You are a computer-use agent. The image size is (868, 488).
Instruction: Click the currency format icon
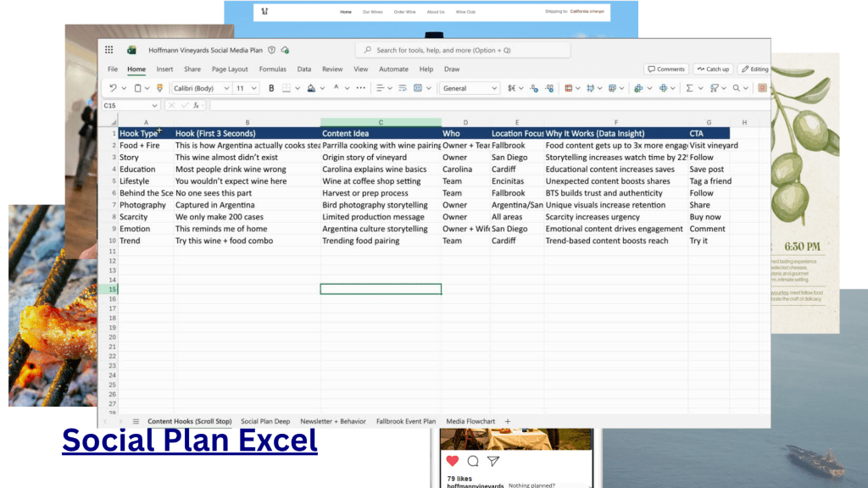tap(511, 88)
